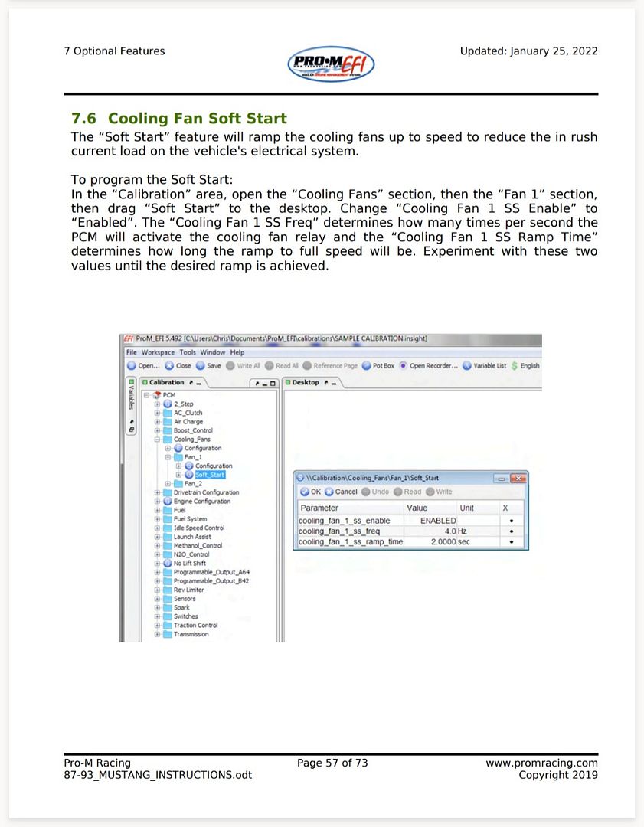Click the PCM root node icon
The height and width of the screenshot is (827, 644).
tap(157, 395)
